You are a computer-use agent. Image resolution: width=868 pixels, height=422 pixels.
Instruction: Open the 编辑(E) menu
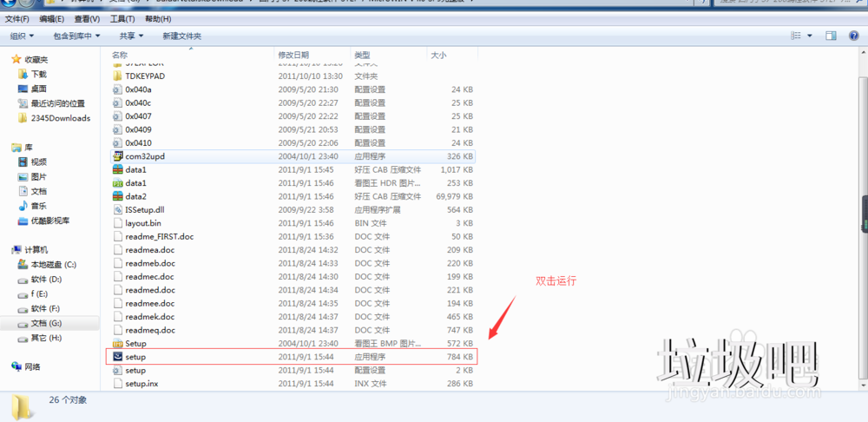51,19
